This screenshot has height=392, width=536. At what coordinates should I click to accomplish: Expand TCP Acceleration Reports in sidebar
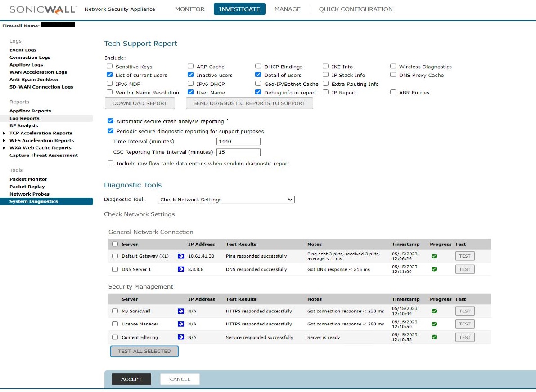[x=5, y=133]
